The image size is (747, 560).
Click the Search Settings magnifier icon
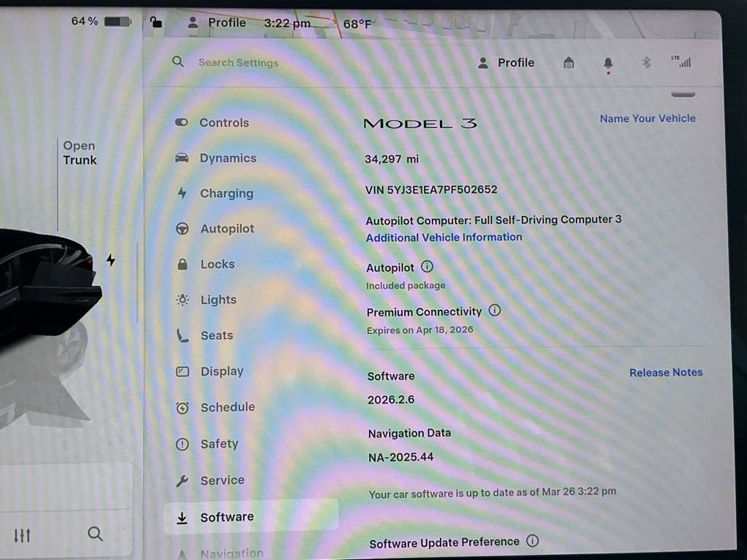178,61
